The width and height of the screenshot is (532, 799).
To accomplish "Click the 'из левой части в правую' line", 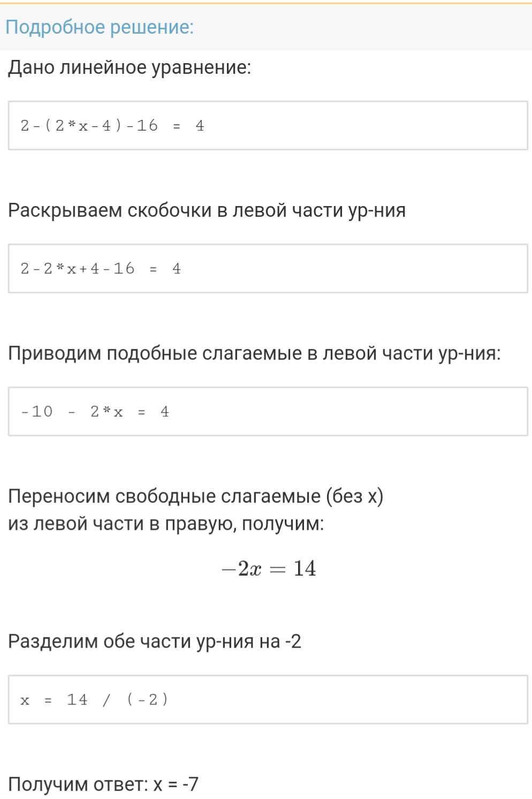I will coord(166,523).
